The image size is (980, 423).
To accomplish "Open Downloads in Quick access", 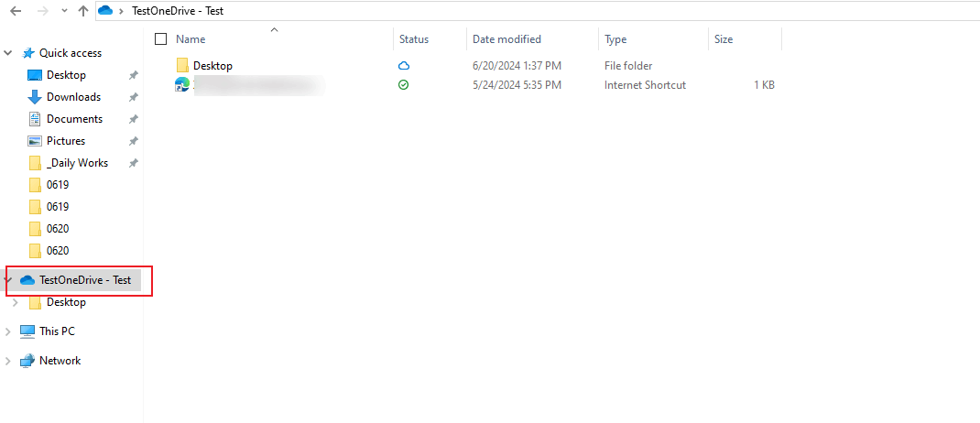I will pyautogui.click(x=74, y=97).
